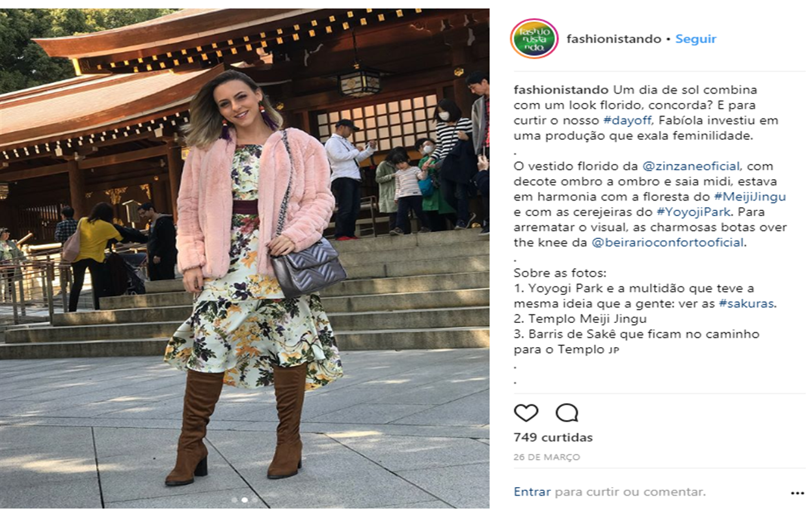812x517 pixels.
Task: Click the photo of woman in pink coat
Action: [245, 258]
